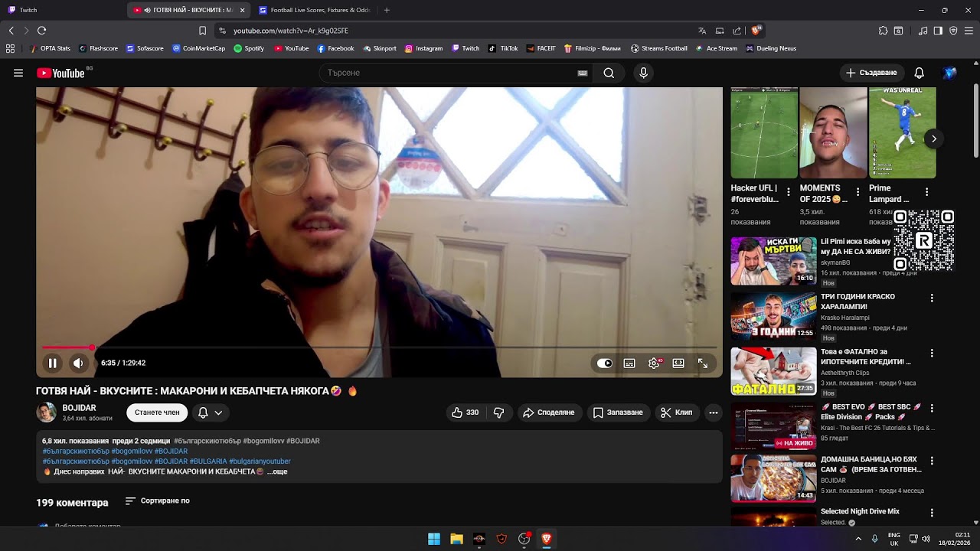Dislike the video with thumbs down
Screen dimensions: 980x551
[499, 412]
